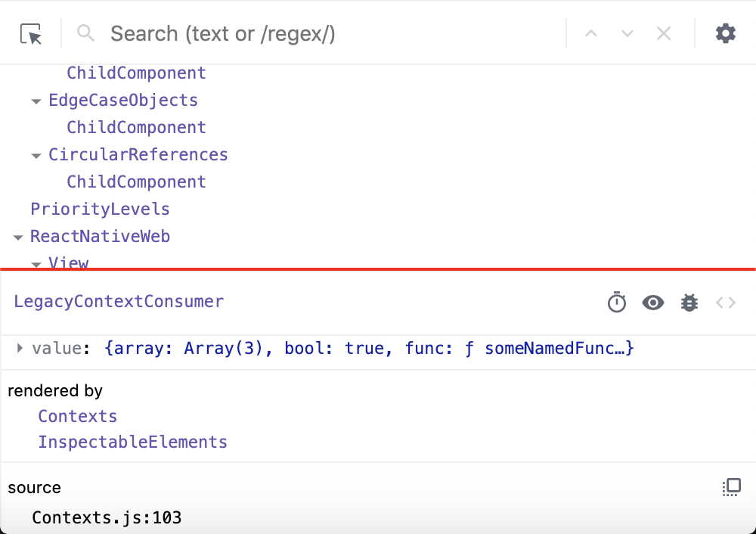Click the stopwatch icon to suspend LegacyContextConsumer
This screenshot has height=534, width=756.
(x=617, y=303)
